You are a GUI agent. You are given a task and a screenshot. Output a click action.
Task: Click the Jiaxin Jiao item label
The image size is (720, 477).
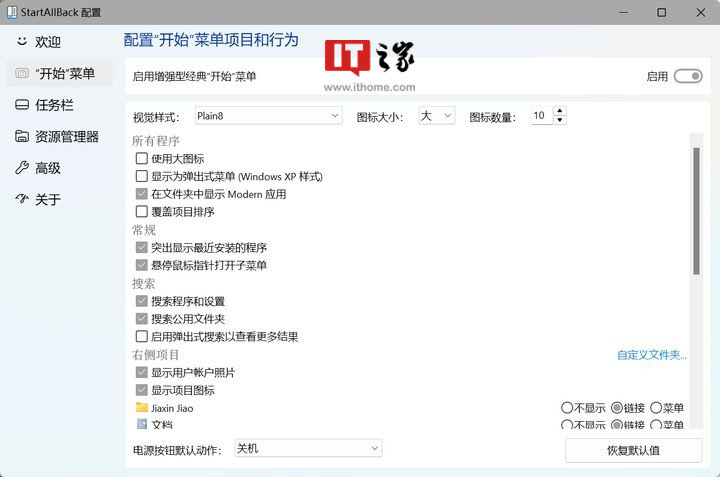[x=172, y=408]
